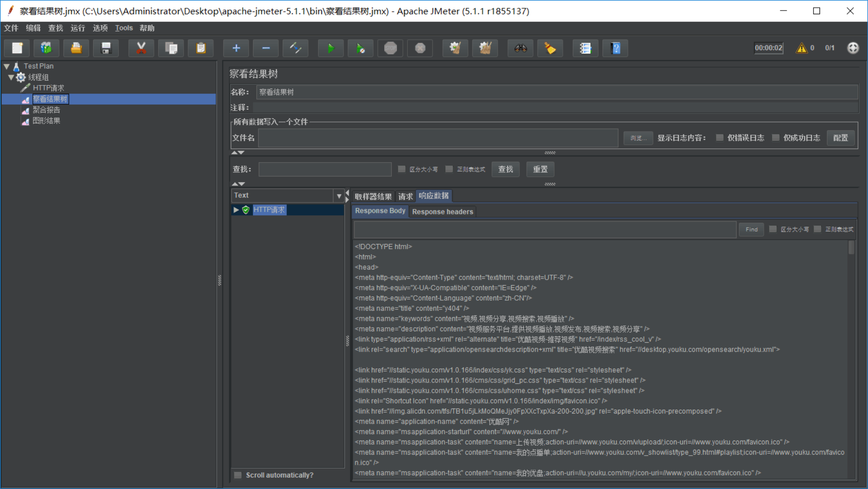Switch to the Response headers tab
The width and height of the screenshot is (868, 489).
(442, 212)
